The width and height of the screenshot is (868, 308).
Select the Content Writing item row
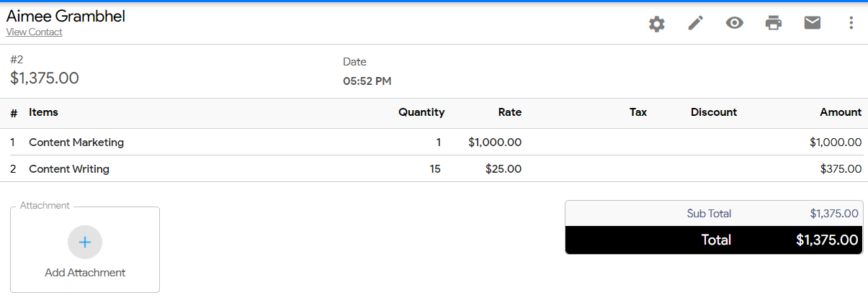pyautogui.click(x=437, y=169)
